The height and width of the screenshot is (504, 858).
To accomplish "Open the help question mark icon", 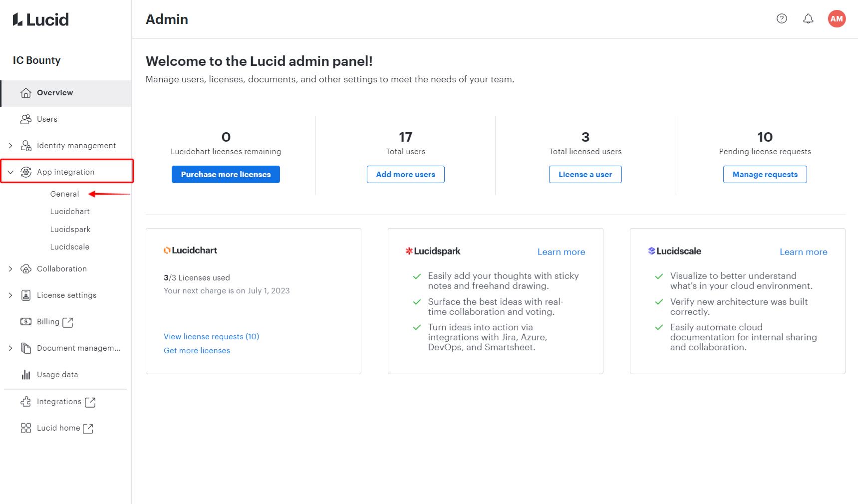I will pyautogui.click(x=781, y=18).
